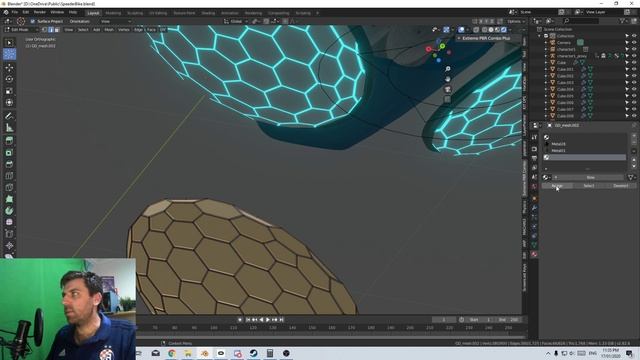Click the Deselect material button
The height and width of the screenshot is (360, 640).
(620, 186)
